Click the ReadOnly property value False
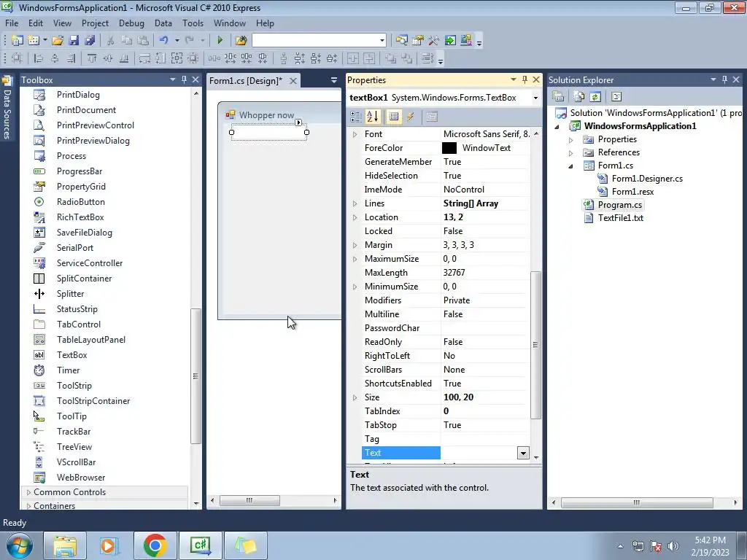Viewport: 747px width, 560px height. (x=452, y=342)
